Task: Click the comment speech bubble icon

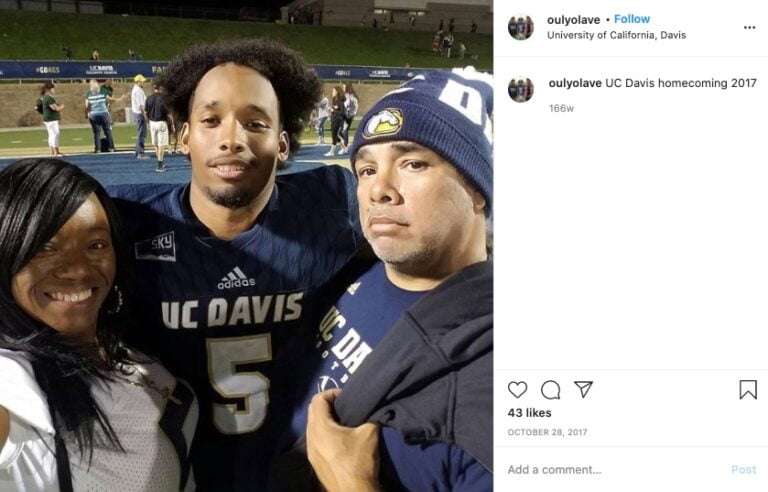Action: coord(550,390)
